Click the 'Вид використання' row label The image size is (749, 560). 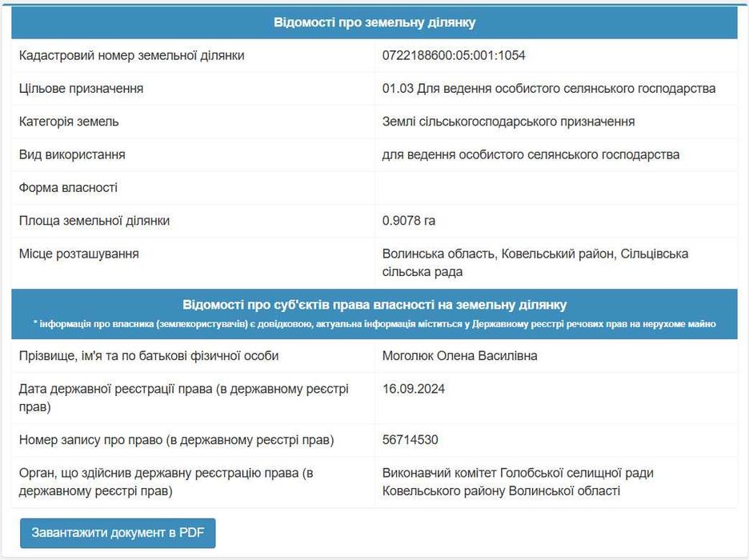click(72, 154)
